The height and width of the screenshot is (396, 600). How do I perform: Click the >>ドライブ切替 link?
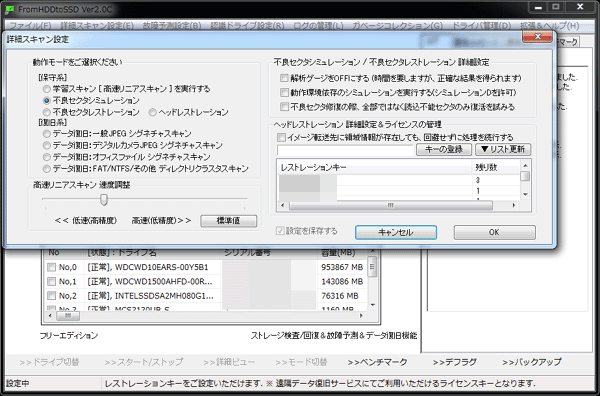[49, 362]
